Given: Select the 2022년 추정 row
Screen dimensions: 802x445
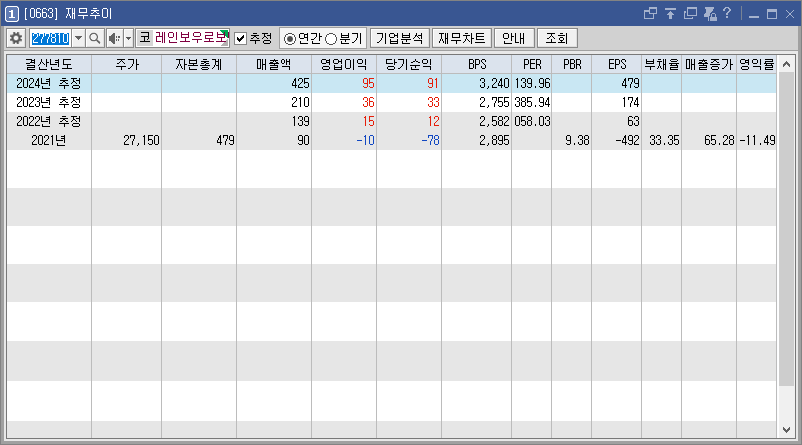Looking at the screenshot, I should pos(391,121).
